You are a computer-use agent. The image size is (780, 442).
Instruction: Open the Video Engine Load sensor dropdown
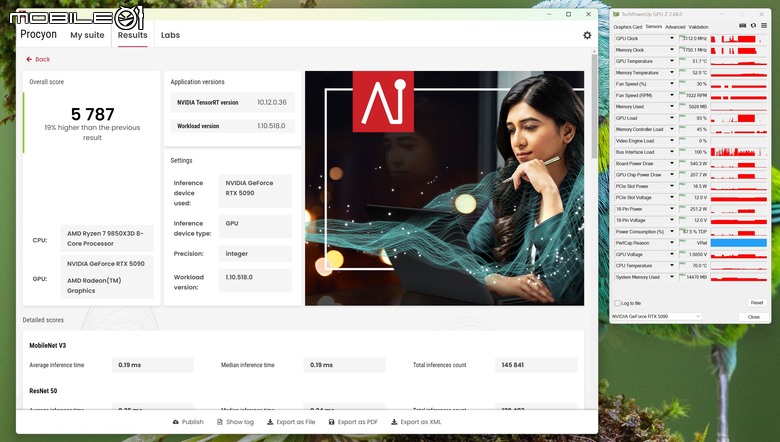(x=672, y=141)
